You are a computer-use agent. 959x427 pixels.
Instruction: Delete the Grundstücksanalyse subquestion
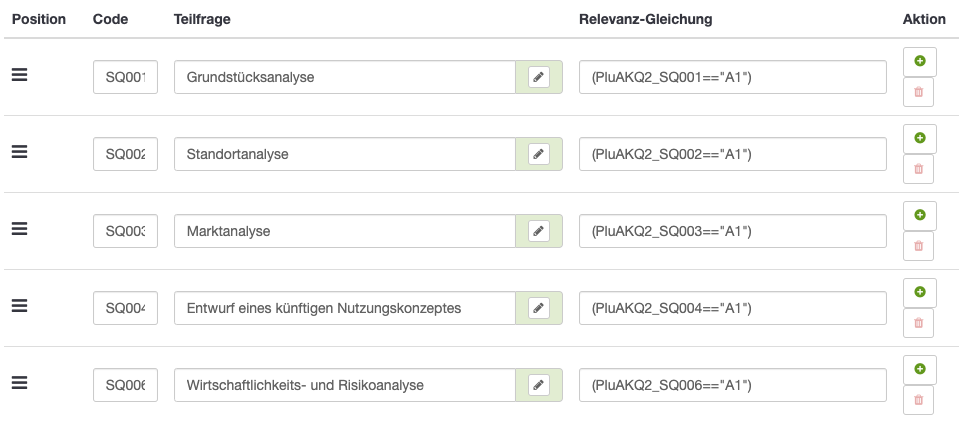pyautogui.click(x=919, y=93)
